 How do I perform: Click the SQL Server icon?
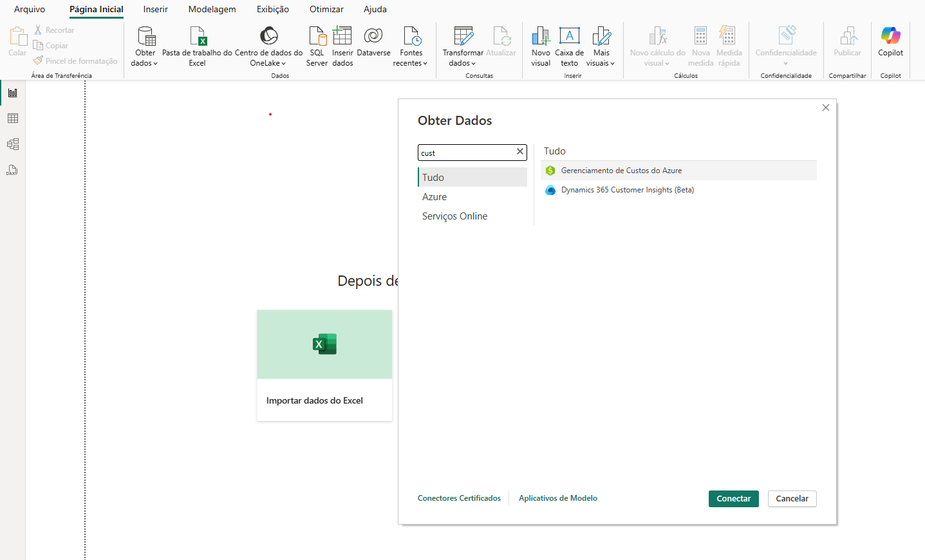pyautogui.click(x=317, y=36)
